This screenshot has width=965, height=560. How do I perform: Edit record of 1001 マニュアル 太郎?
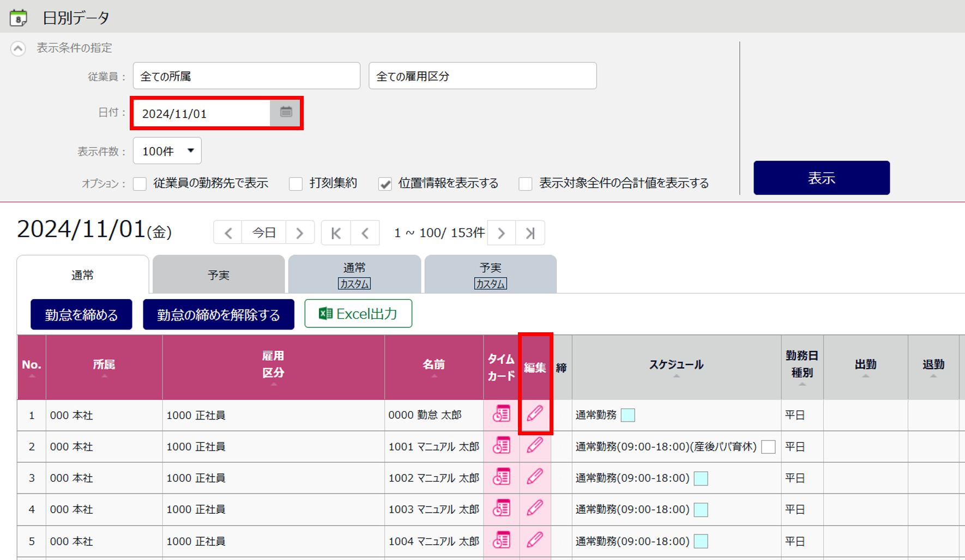coord(535,445)
